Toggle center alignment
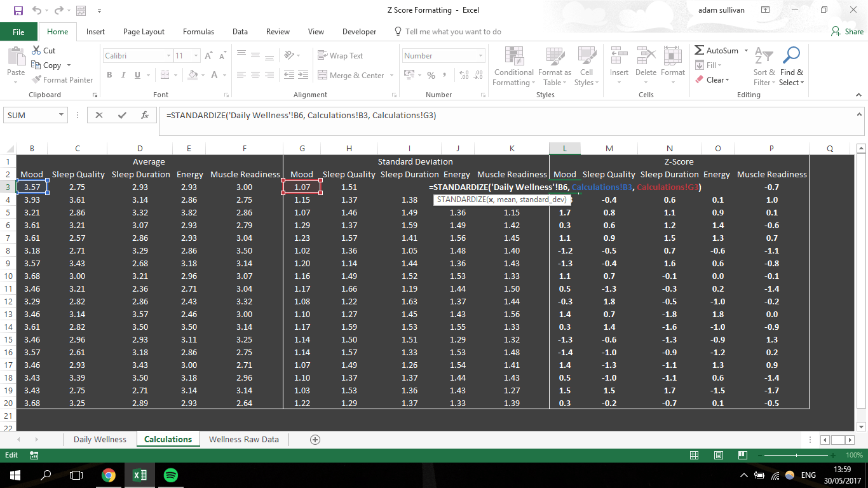This screenshot has height=488, width=868. [255, 75]
